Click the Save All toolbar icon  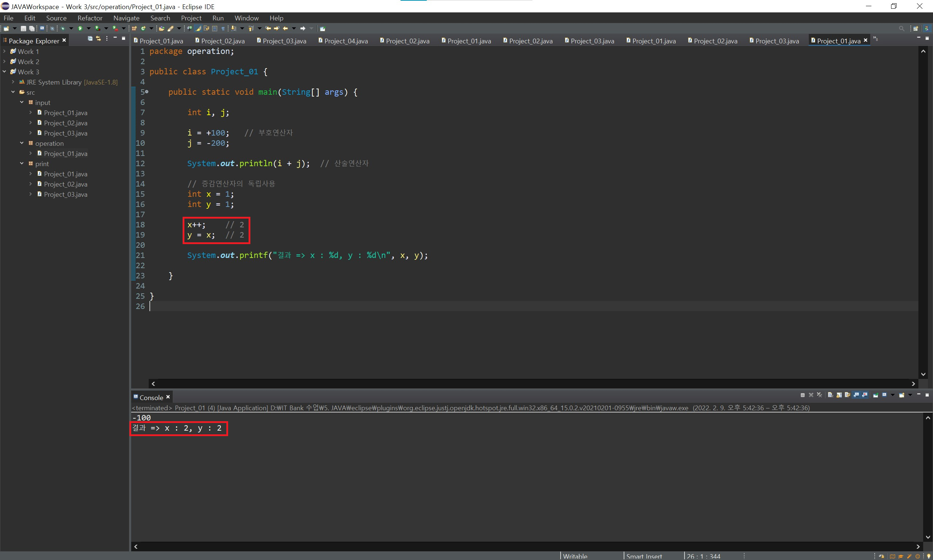click(32, 28)
